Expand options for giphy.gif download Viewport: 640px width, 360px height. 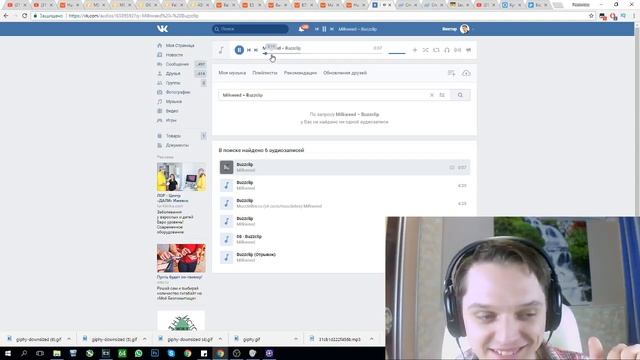pos(296,339)
